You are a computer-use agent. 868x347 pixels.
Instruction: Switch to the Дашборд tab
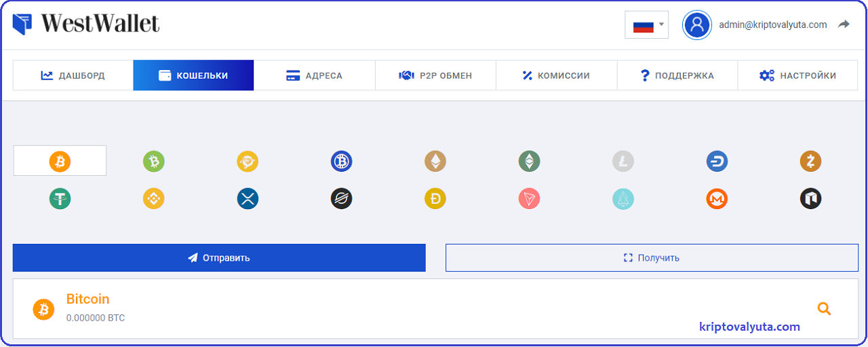click(x=73, y=75)
